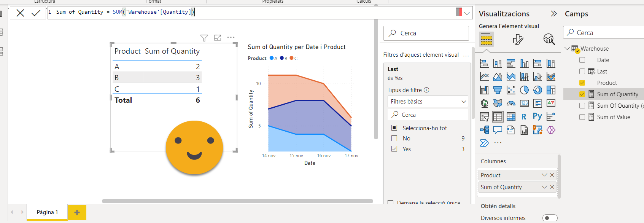Expand the formula bar chevron
Viewport: 644px width, 223px height.
(467, 13)
